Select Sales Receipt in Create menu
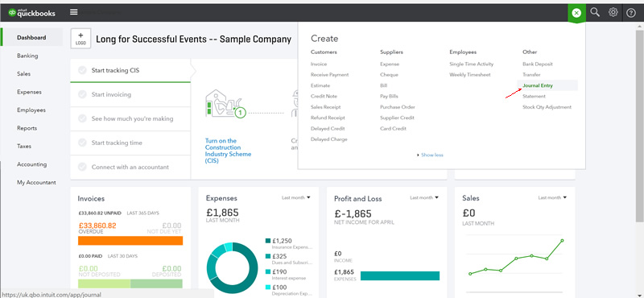The height and width of the screenshot is (298, 644). tap(326, 107)
